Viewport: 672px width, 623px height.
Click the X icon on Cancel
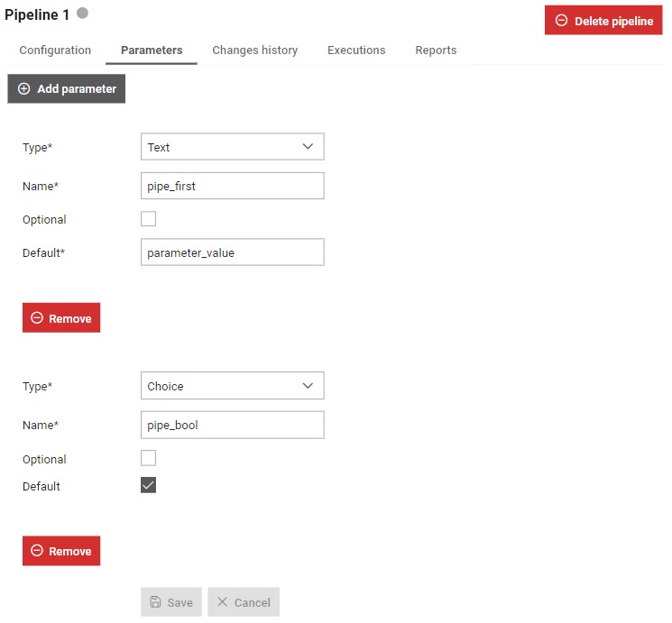point(222,601)
